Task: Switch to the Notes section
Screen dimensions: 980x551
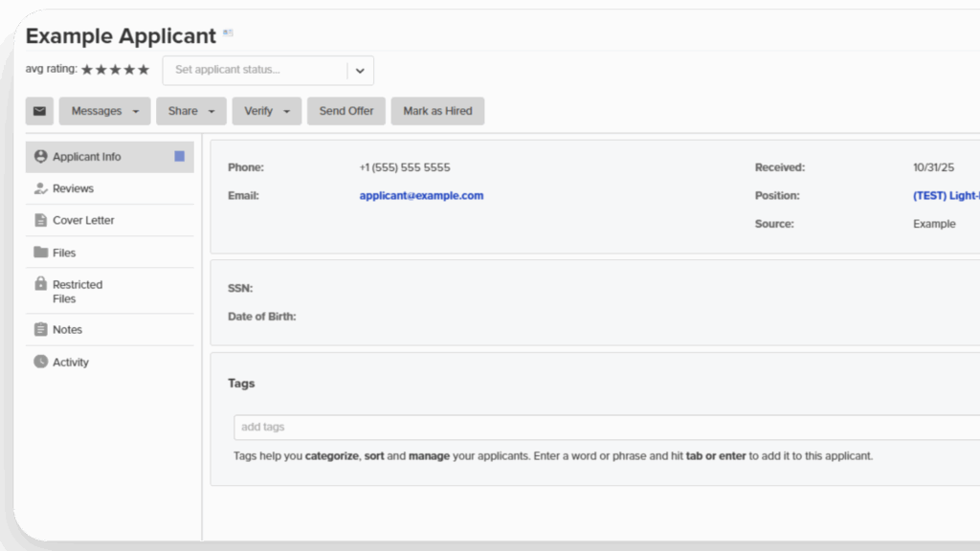Action: coord(67,329)
